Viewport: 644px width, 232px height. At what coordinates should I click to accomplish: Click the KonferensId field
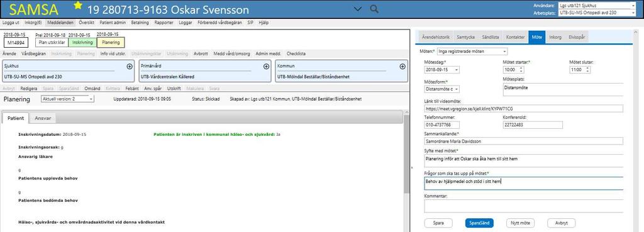533,125
